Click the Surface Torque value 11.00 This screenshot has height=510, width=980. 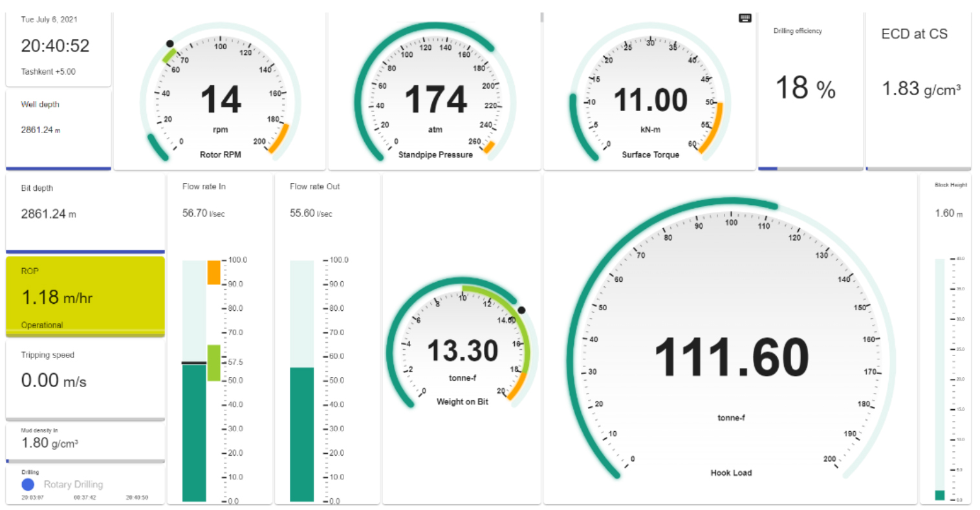coord(650,101)
